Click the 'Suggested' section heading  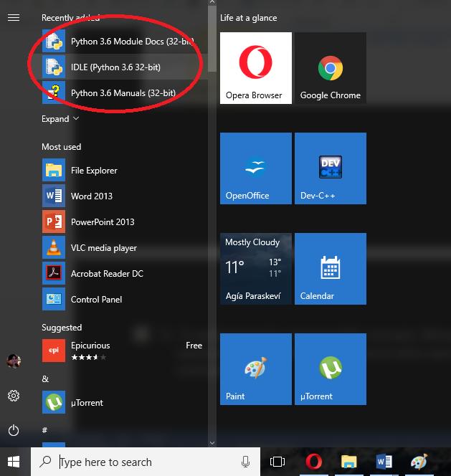pyautogui.click(x=62, y=328)
